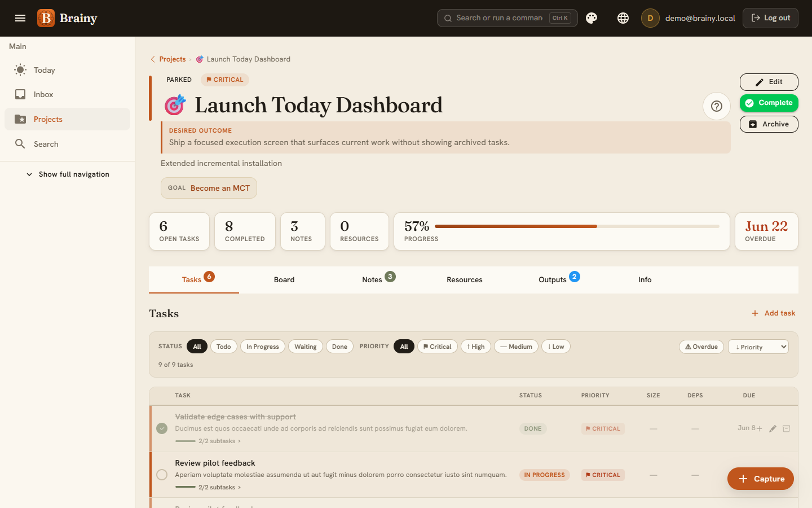The image size is (812, 508).
Task: Archive the Validate edge cases task
Action: point(787,428)
